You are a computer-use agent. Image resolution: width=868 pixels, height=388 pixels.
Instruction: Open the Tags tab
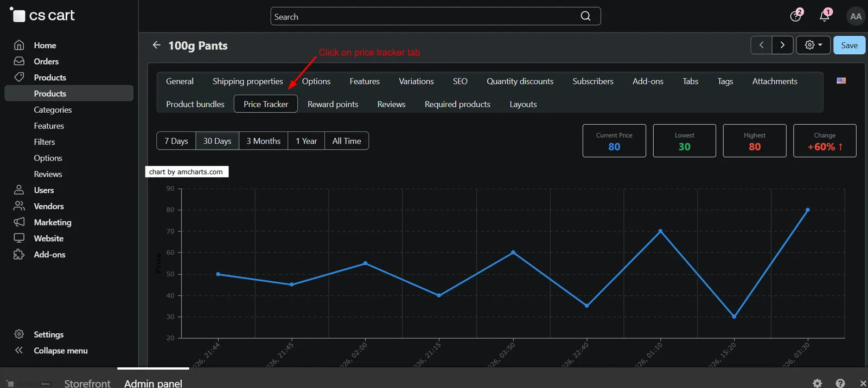tap(725, 81)
